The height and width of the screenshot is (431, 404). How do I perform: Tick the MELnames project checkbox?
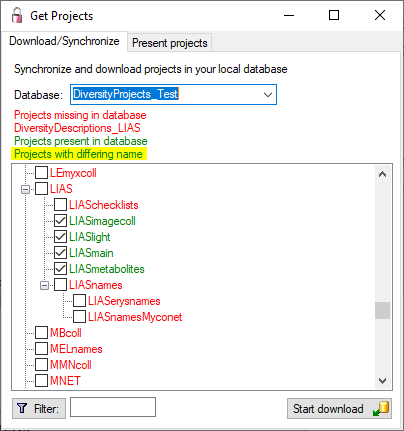point(41,349)
